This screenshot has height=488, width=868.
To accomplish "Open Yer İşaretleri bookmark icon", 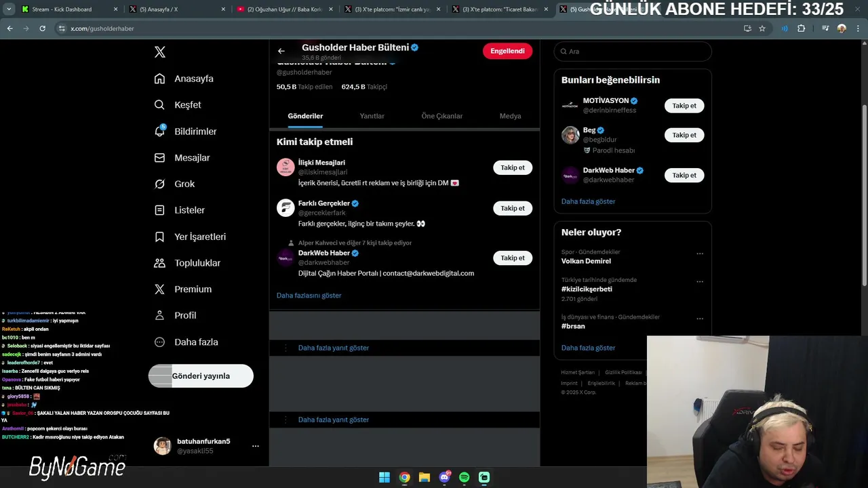I will [159, 237].
